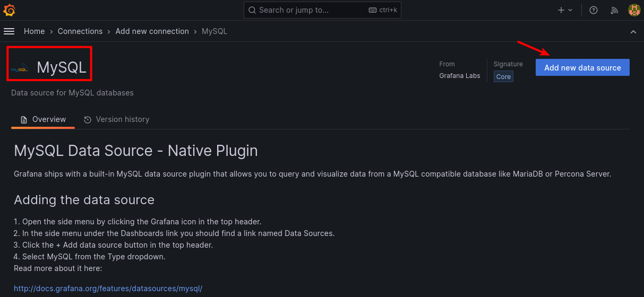Switch to the Overview tab
The width and height of the screenshot is (644, 297).
tap(43, 119)
